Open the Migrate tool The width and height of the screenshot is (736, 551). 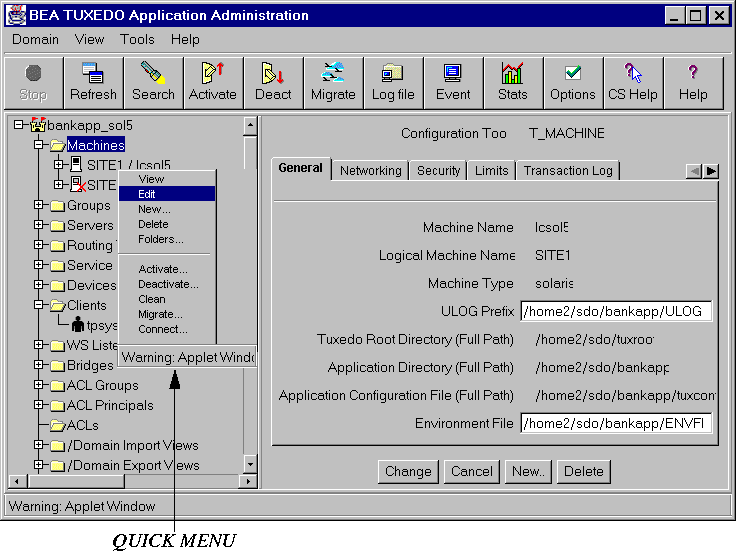[x=333, y=83]
